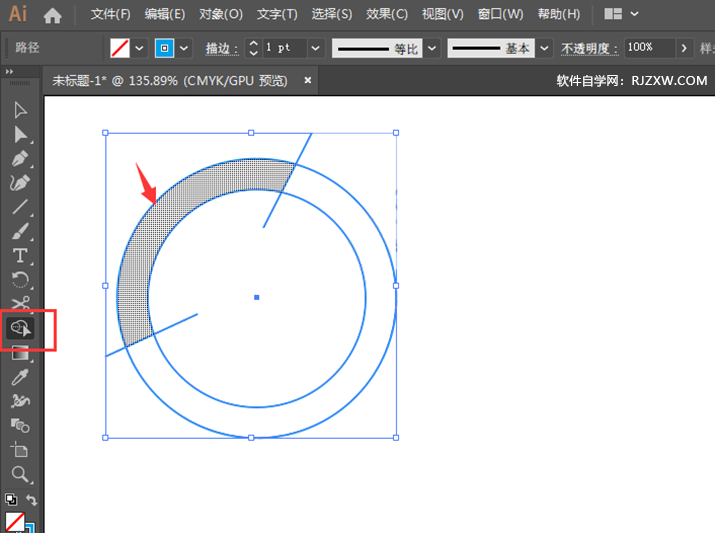Select the Direct Selection tool
Viewport: 715px width, 533px height.
coord(20,135)
